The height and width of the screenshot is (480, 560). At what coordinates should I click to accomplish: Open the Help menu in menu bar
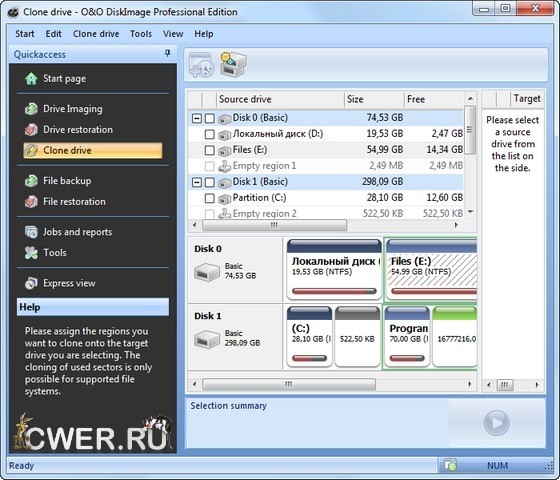204,34
